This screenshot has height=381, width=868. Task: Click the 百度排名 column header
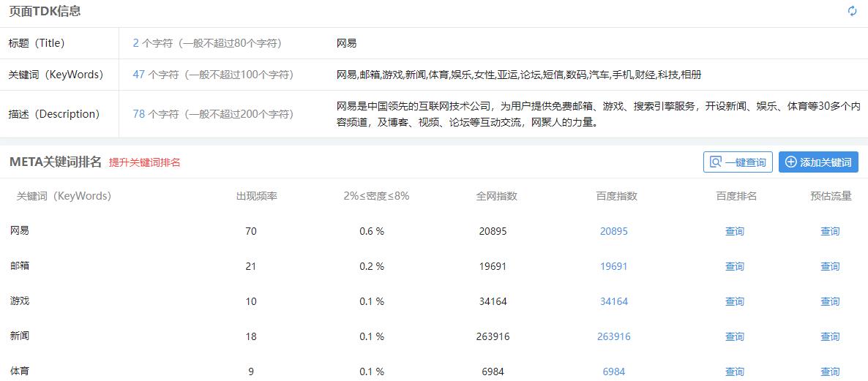coord(736,196)
